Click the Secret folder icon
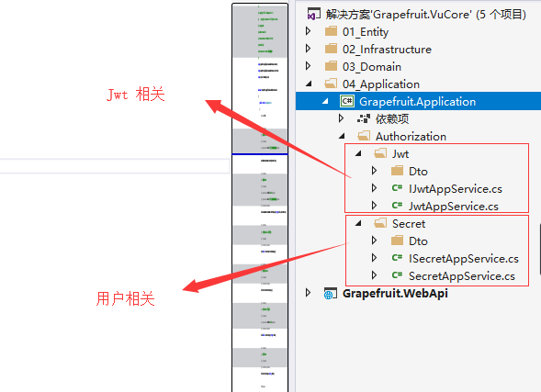The width and height of the screenshot is (541, 392). pyautogui.click(x=380, y=223)
